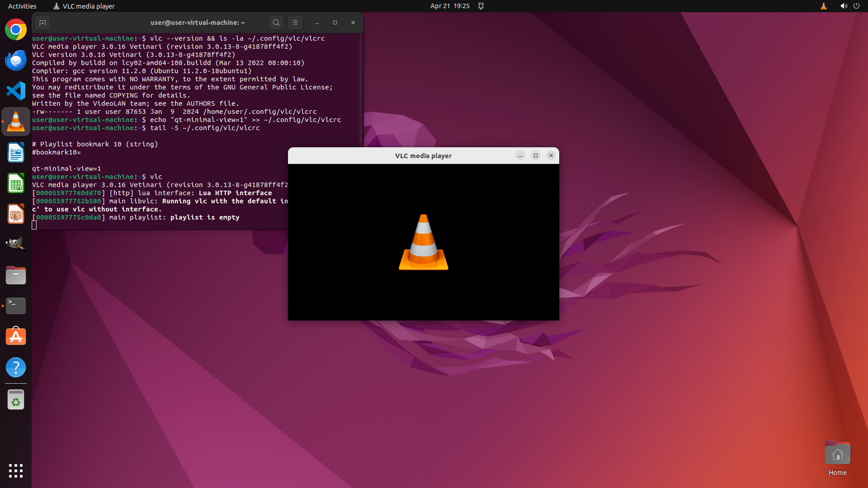Open VLC media player top-bar app menu
This screenshot has width=868, height=488.
click(84, 6)
